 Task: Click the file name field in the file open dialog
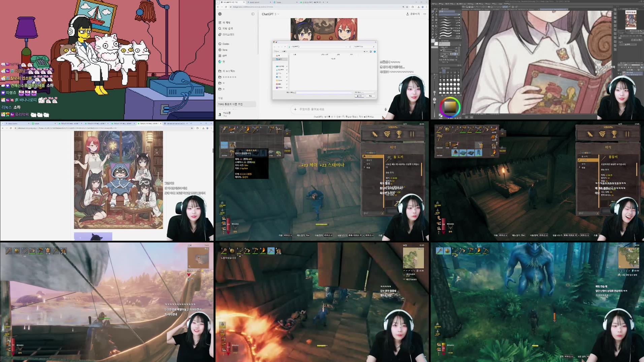324,92
